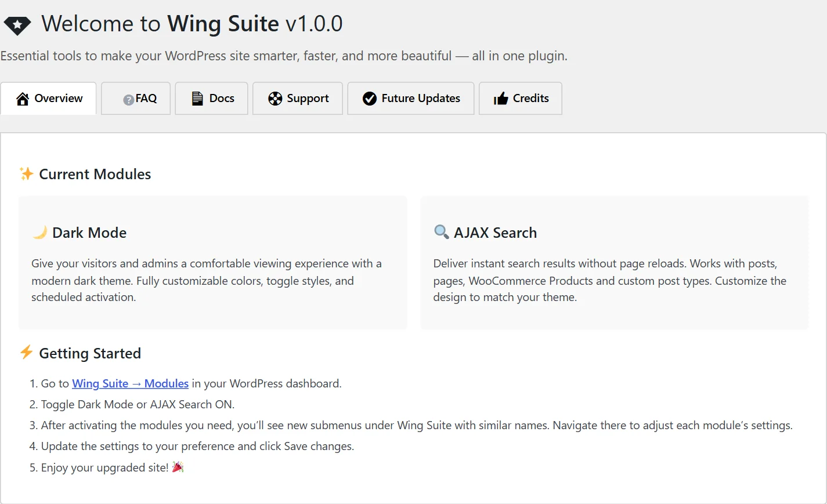Click the "AJAX Search" module title

tap(496, 233)
